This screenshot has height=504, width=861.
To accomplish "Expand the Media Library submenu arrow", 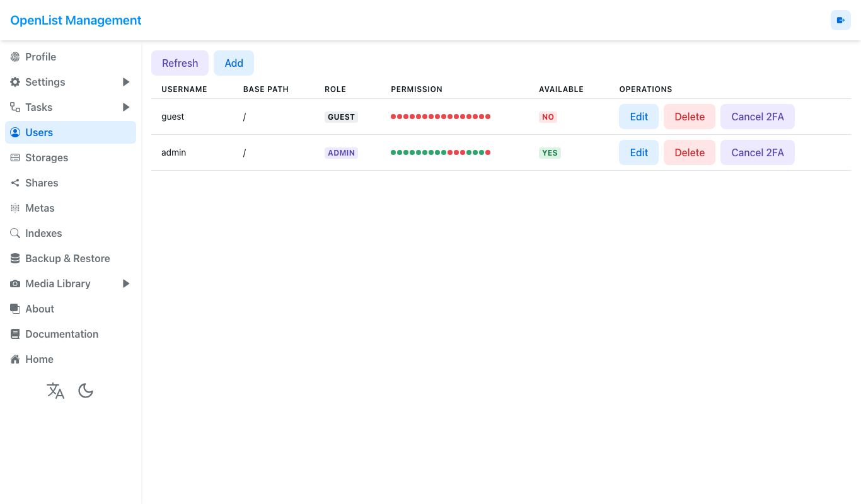I will point(126,283).
